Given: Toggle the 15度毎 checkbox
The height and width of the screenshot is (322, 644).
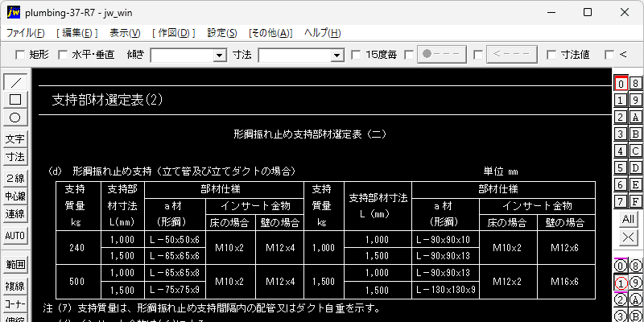Looking at the screenshot, I should pos(356,55).
